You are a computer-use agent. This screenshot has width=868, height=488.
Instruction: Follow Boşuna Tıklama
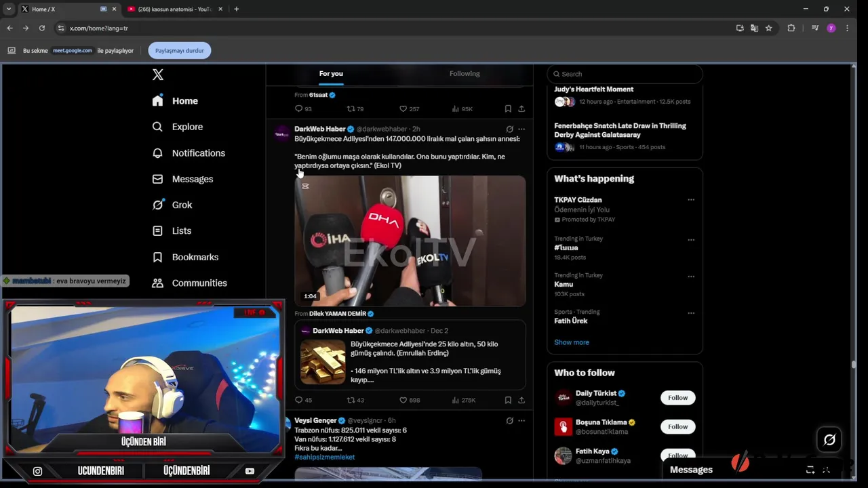click(677, 426)
